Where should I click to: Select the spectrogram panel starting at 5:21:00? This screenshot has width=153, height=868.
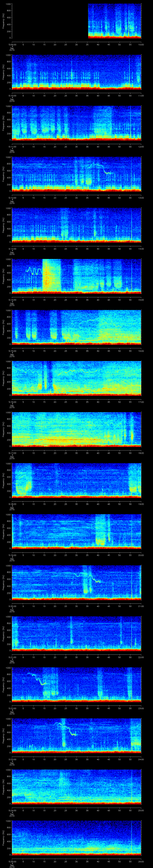point(77,633)
